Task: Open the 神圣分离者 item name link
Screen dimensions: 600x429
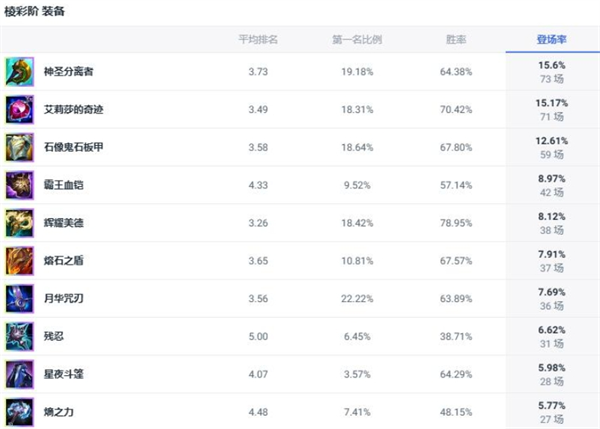Action: coord(69,72)
